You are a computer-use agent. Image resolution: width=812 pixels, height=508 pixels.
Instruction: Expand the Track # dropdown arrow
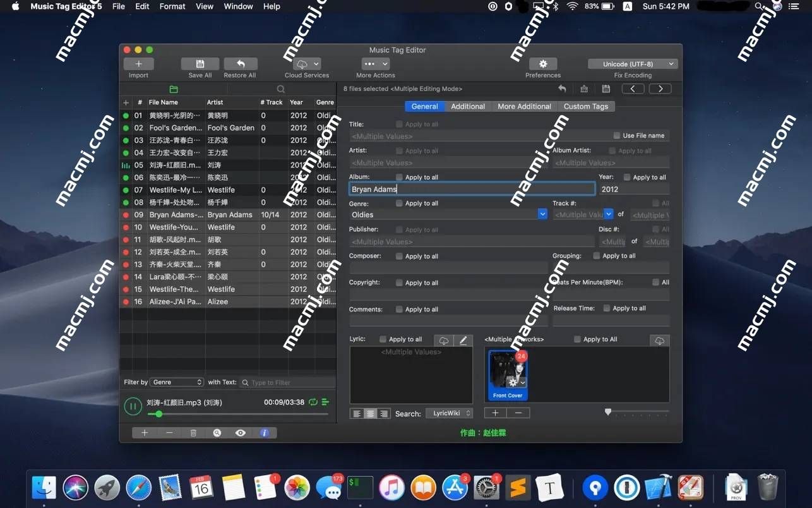(x=609, y=214)
